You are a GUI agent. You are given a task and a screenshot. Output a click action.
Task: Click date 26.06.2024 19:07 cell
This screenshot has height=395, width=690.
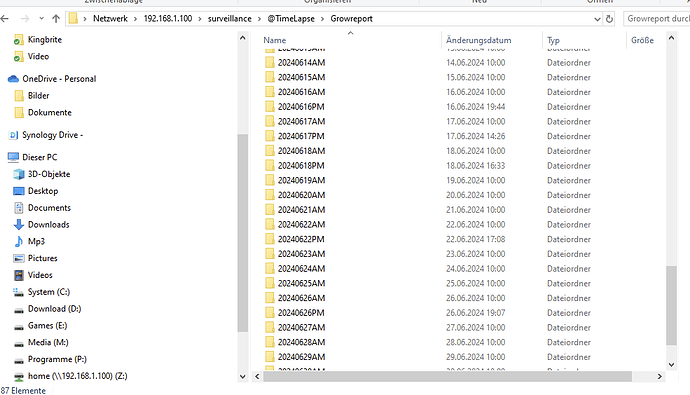476,312
